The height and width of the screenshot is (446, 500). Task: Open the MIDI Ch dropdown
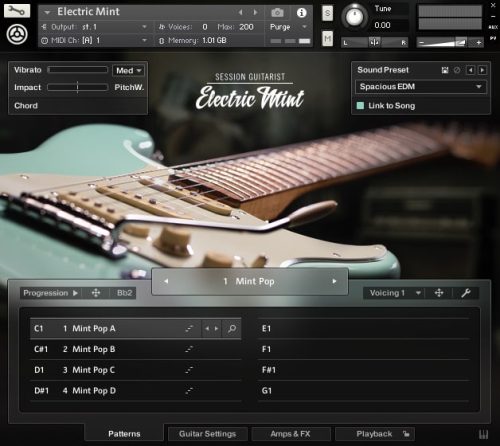pos(144,40)
